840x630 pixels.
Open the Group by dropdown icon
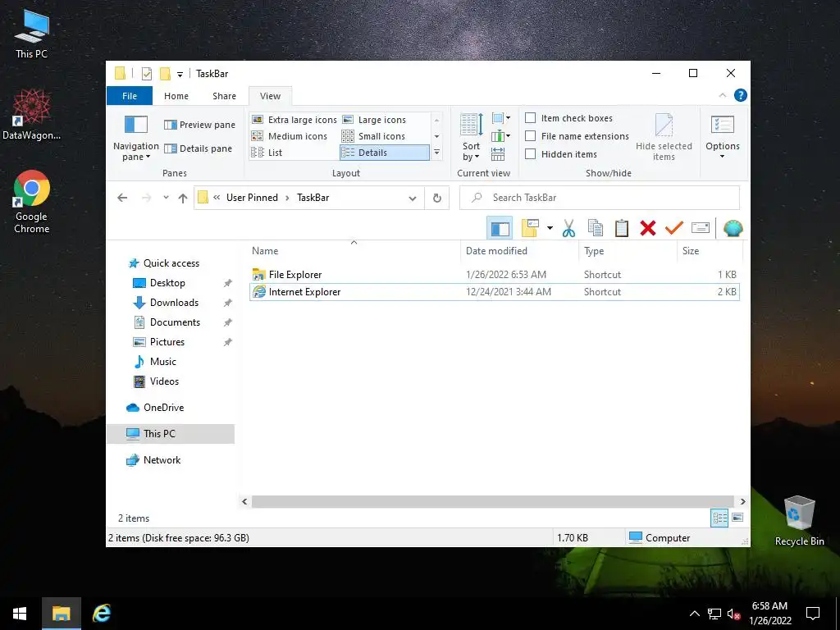point(501,118)
